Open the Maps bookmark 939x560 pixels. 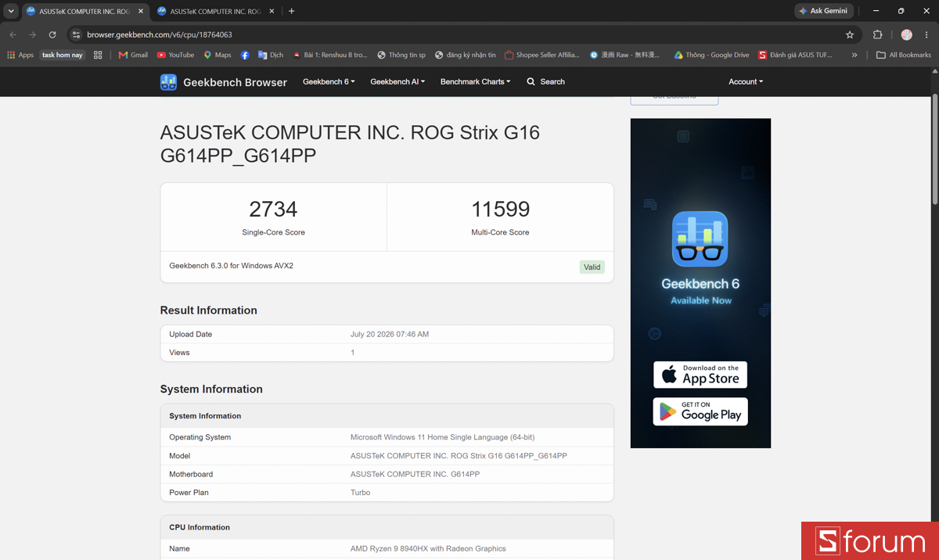[218, 55]
